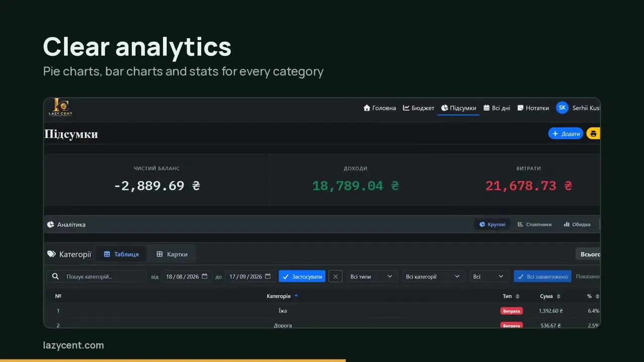Screen dimensions: 644x362
Task: Select the Таблиця tab
Action: coord(121,254)
